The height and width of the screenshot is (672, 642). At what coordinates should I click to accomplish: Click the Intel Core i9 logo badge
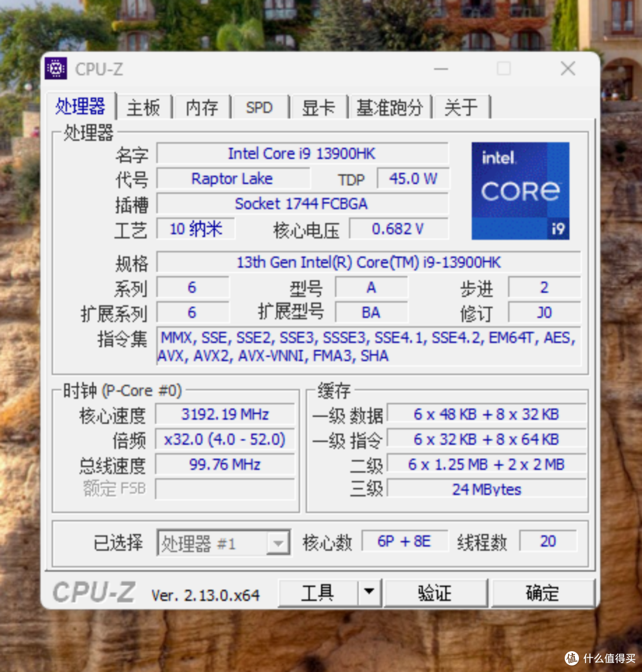pos(520,191)
